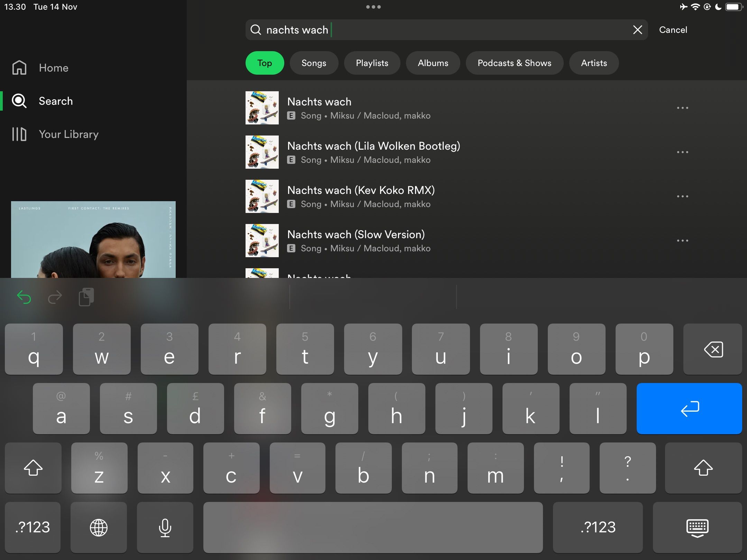Open the iPad multitasking menu at top
Screen dimensions: 747x560
pyautogui.click(x=373, y=7)
